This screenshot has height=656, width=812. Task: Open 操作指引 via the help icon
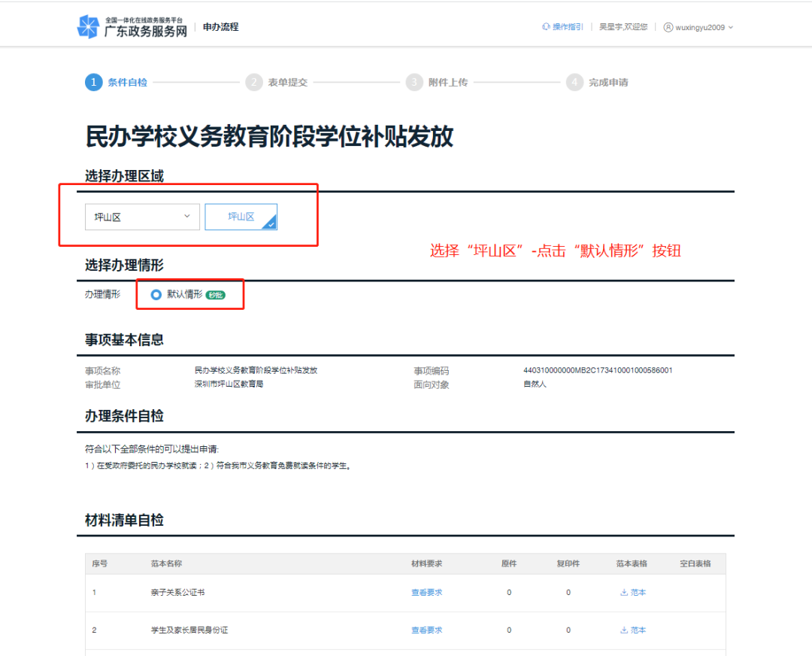(x=544, y=26)
